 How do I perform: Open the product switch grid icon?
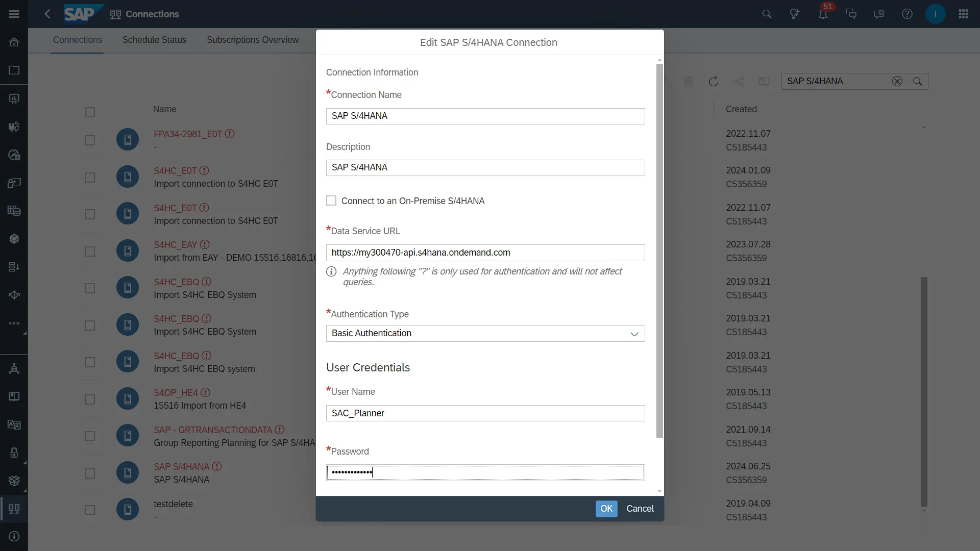tap(963, 14)
